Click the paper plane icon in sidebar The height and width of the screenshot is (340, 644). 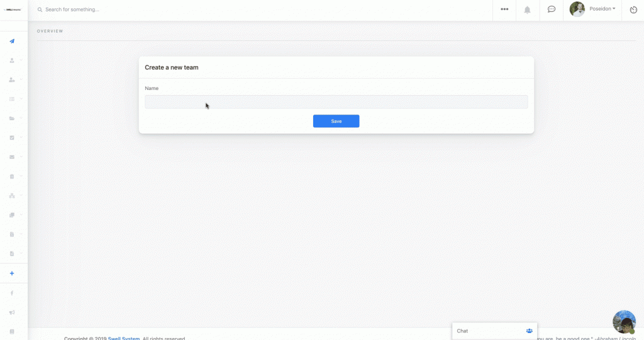[12, 41]
